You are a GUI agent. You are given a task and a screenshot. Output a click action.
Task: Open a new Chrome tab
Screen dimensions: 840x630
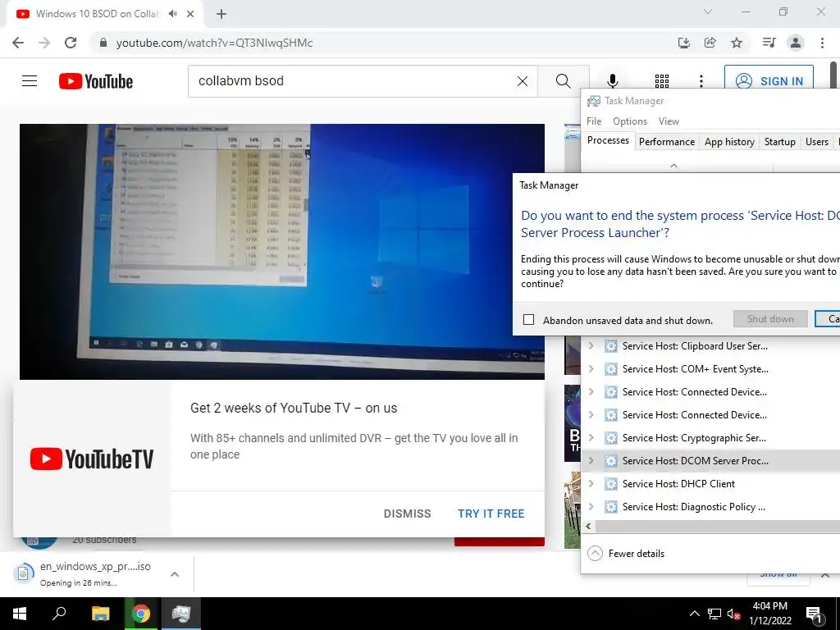pos(221,14)
